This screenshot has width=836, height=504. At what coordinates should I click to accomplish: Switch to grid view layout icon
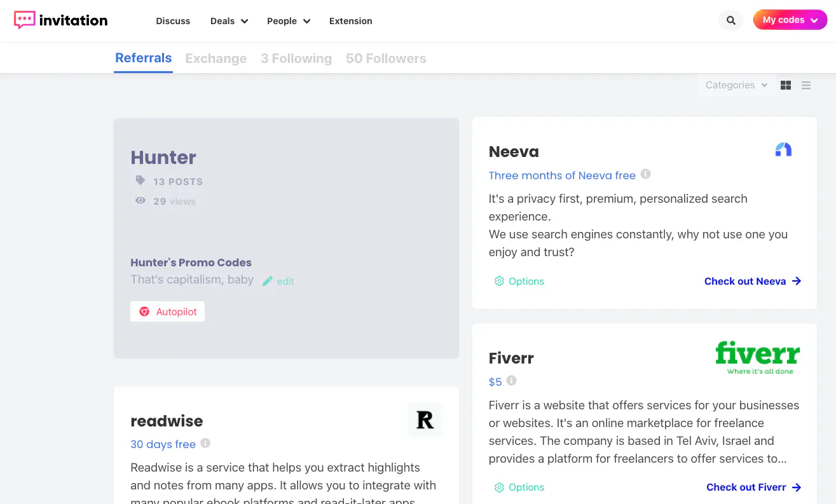[x=786, y=85]
